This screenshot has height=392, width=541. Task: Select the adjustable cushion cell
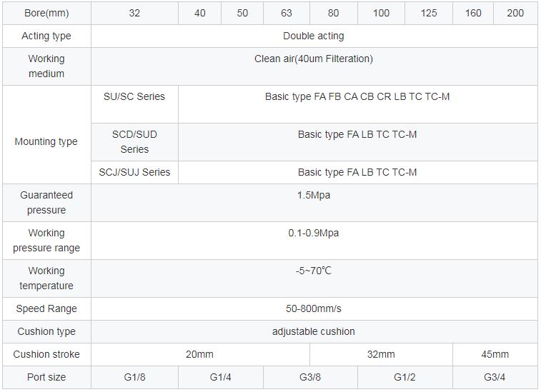[x=313, y=331]
